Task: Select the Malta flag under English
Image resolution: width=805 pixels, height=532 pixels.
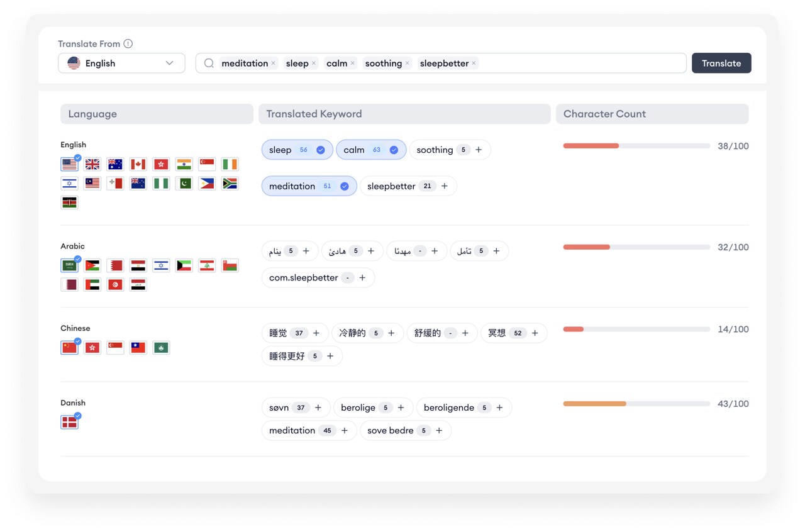Action: click(115, 184)
